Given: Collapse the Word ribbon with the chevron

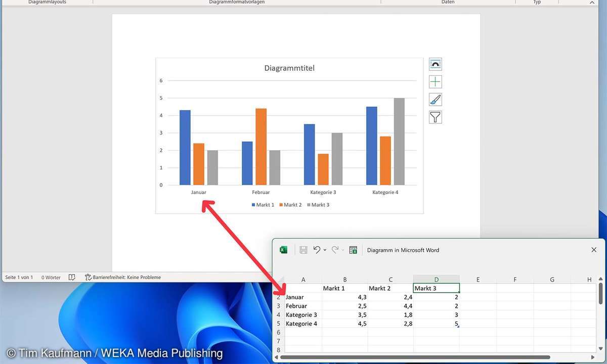Looking at the screenshot, I should (x=592, y=2).
